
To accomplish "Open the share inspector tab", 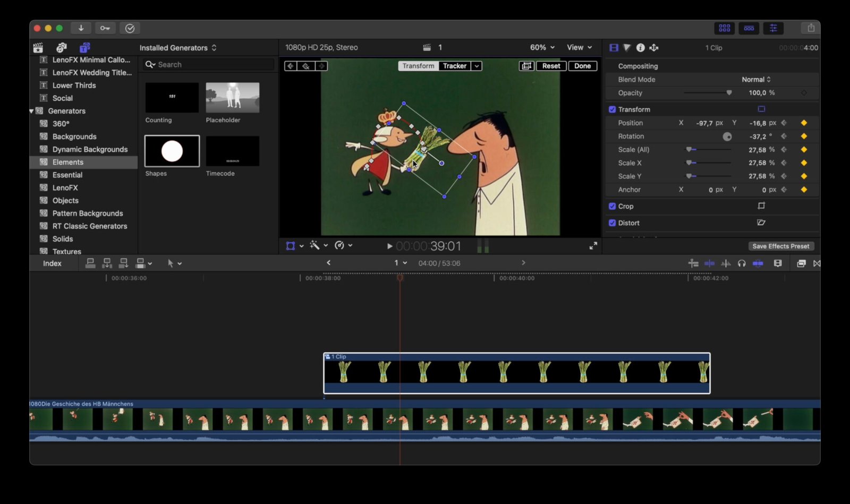I will tap(654, 48).
